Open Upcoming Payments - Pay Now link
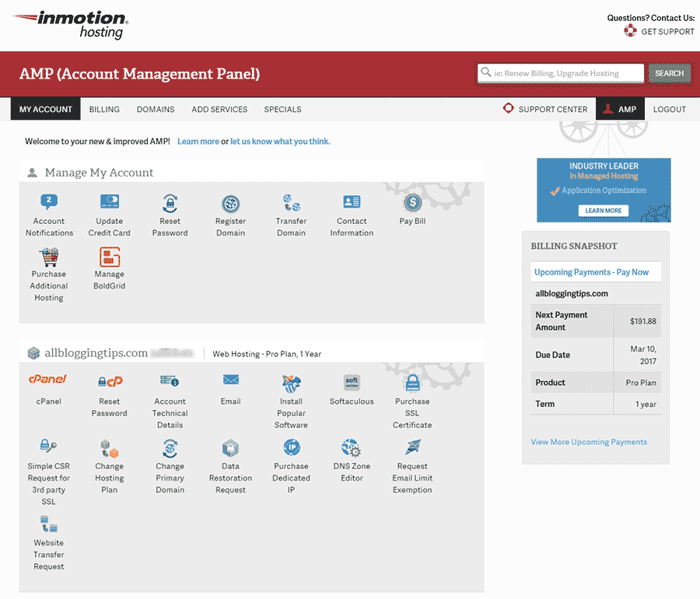The height and width of the screenshot is (599, 700). (592, 272)
